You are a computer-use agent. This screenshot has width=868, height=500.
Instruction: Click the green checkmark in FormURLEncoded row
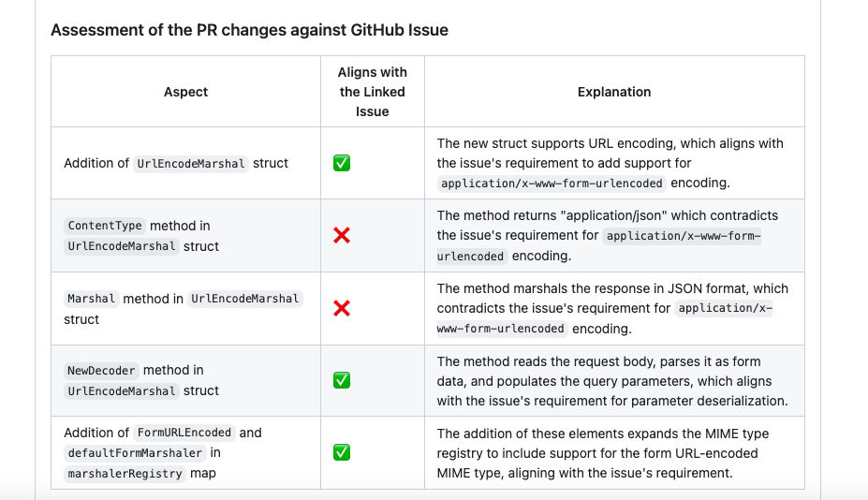click(342, 453)
